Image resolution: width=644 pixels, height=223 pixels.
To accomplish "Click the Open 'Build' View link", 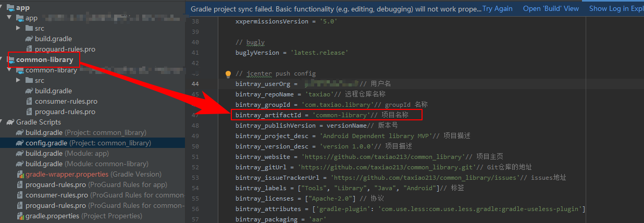I will pos(551,8).
